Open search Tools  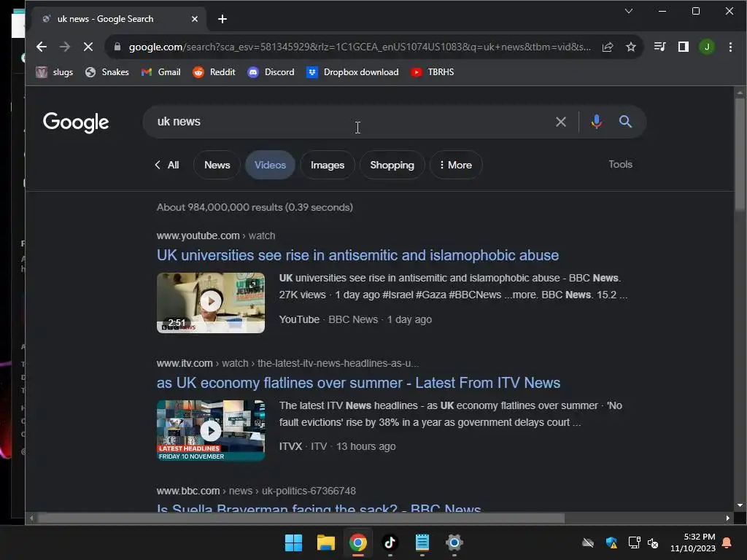click(620, 164)
